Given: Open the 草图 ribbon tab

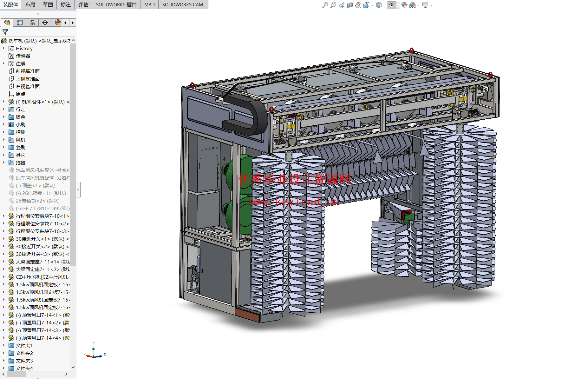Looking at the screenshot, I should pyautogui.click(x=48, y=4).
